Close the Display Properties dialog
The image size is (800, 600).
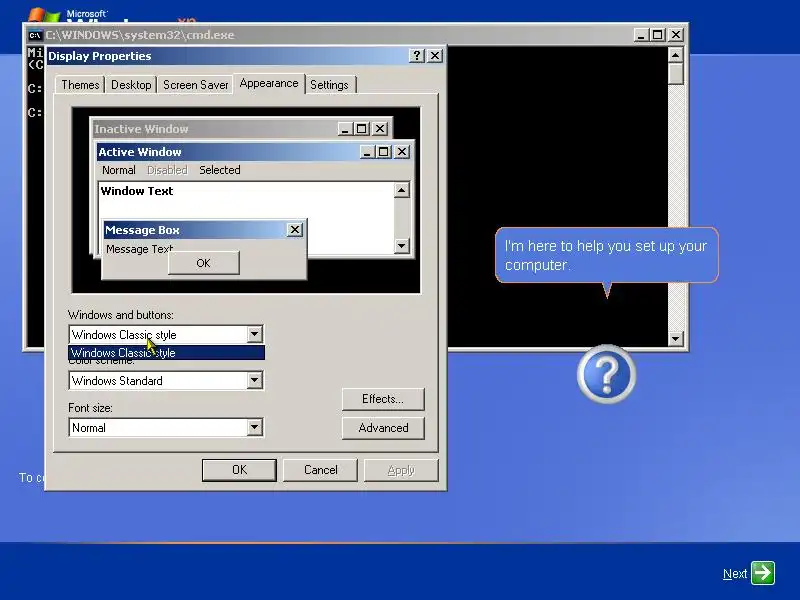pos(435,56)
